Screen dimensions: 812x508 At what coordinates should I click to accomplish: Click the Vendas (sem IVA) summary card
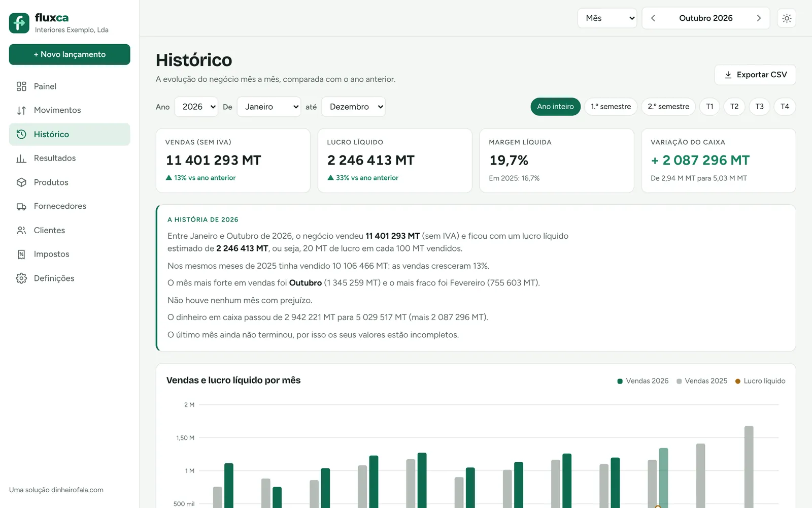click(233, 161)
